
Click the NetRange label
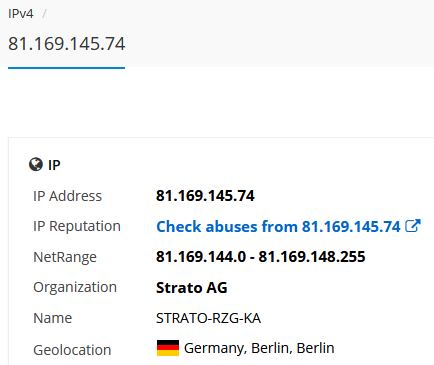pos(65,257)
